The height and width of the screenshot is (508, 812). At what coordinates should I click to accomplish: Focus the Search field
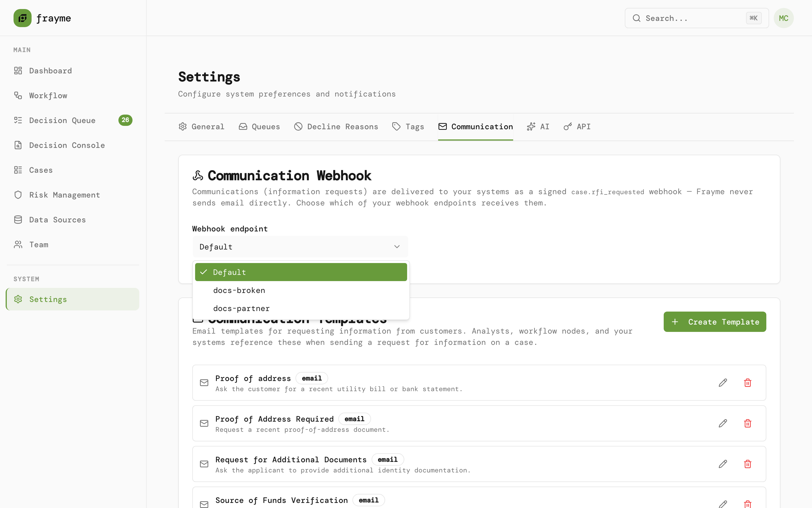pos(697,18)
